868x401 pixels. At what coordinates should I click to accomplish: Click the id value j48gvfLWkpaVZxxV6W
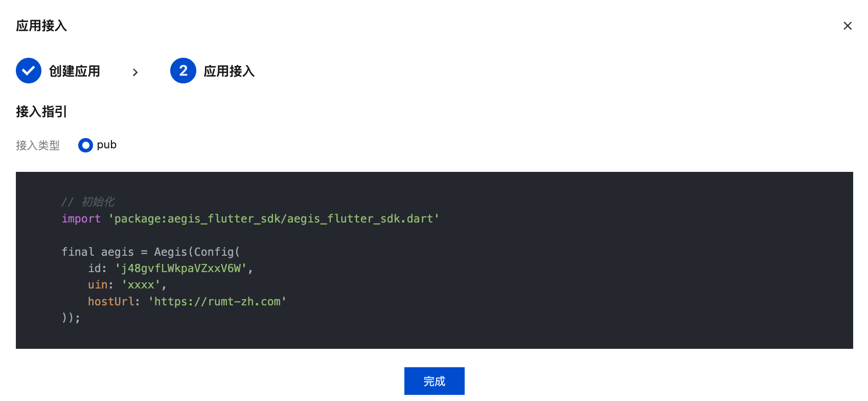[181, 268]
